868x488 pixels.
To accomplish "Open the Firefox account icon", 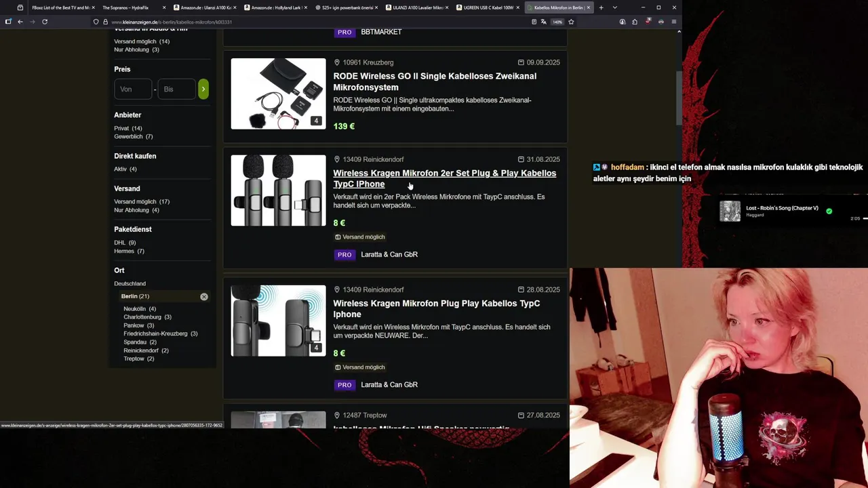I will [623, 22].
